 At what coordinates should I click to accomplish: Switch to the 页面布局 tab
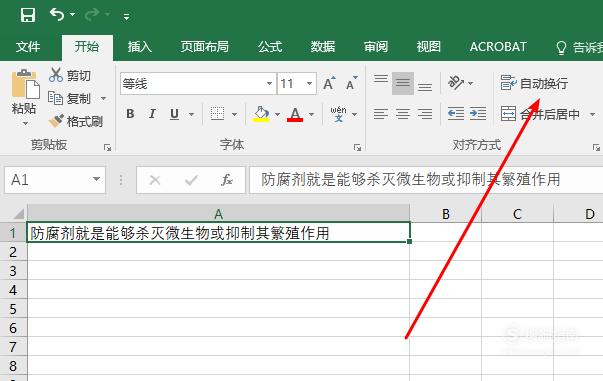205,47
